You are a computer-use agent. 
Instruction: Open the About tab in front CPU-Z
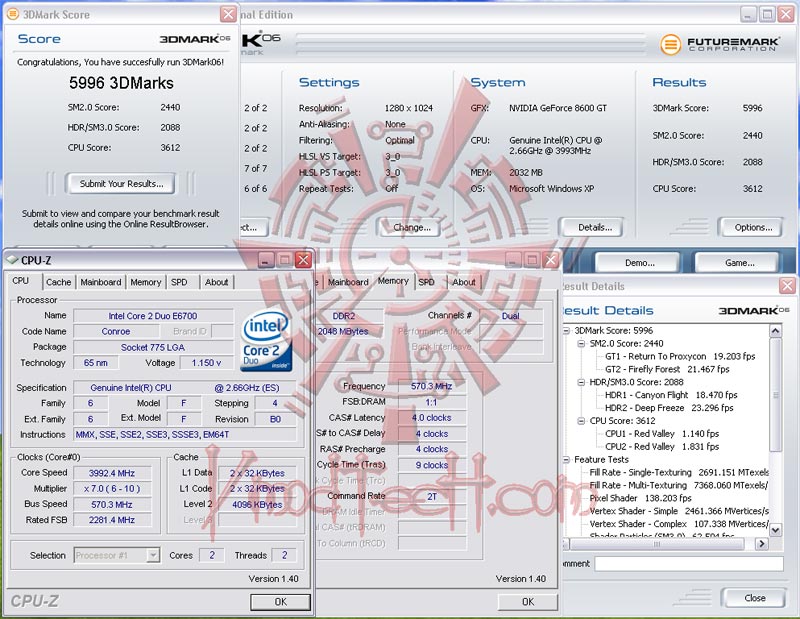(x=216, y=282)
